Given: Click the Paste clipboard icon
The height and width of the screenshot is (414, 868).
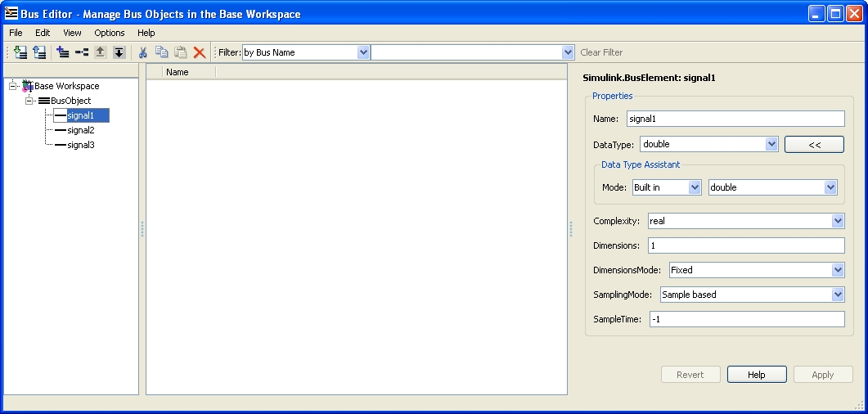Looking at the screenshot, I should [x=181, y=52].
